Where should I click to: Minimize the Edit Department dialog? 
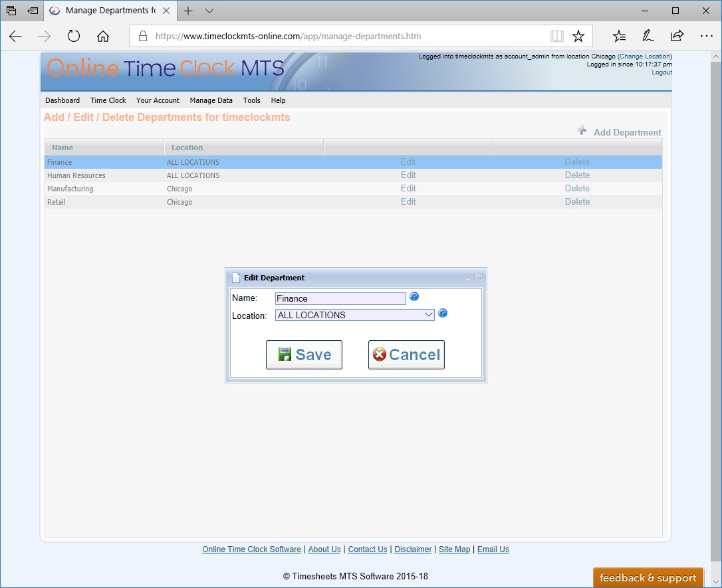coord(468,278)
